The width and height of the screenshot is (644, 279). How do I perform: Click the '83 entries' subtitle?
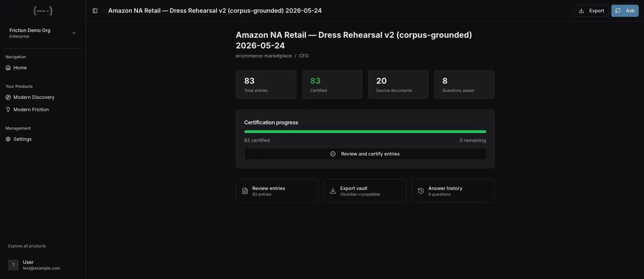(262, 194)
